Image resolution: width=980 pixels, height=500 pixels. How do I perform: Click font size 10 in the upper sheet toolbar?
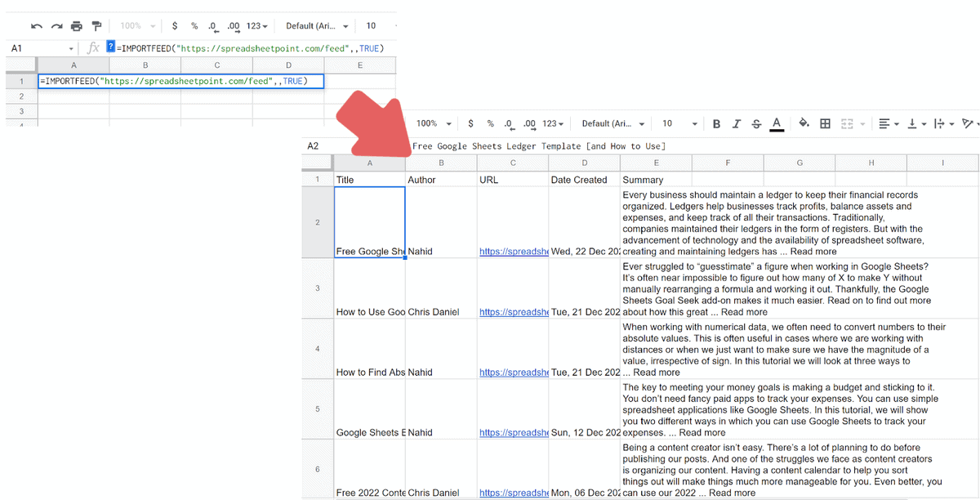click(371, 26)
